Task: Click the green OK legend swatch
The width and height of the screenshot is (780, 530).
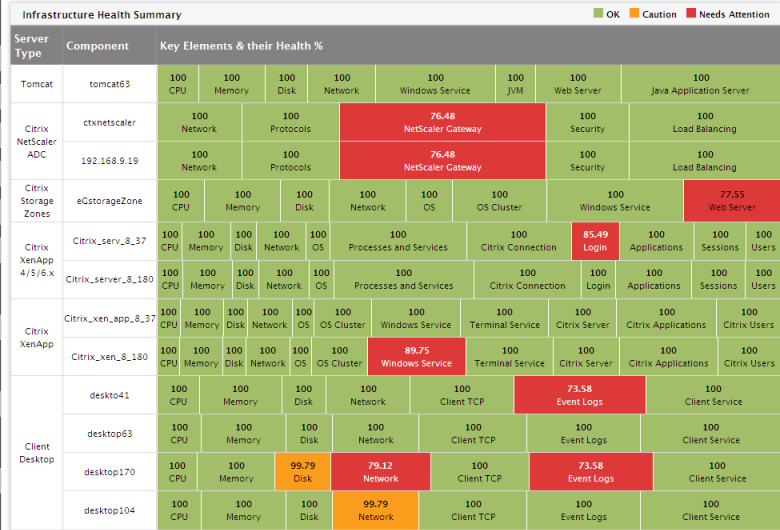Action: point(598,13)
